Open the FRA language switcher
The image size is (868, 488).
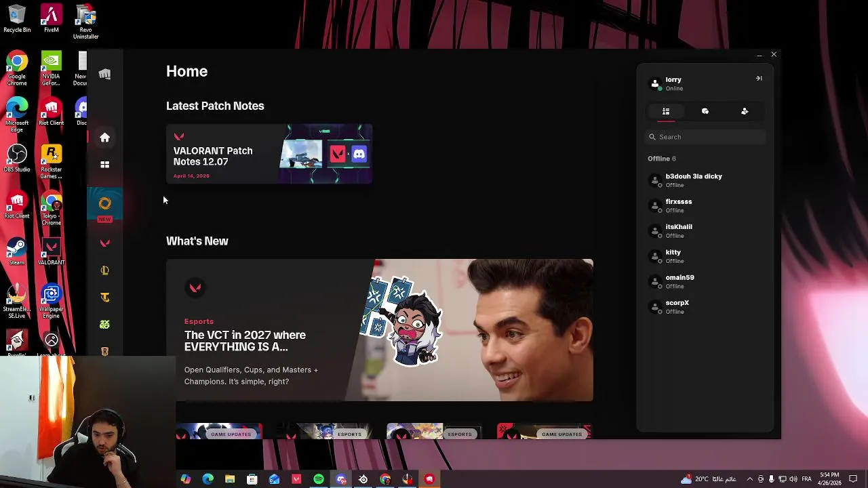[806, 479]
